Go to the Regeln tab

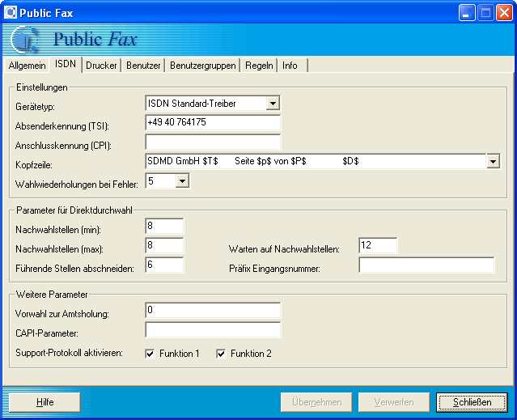pos(259,66)
